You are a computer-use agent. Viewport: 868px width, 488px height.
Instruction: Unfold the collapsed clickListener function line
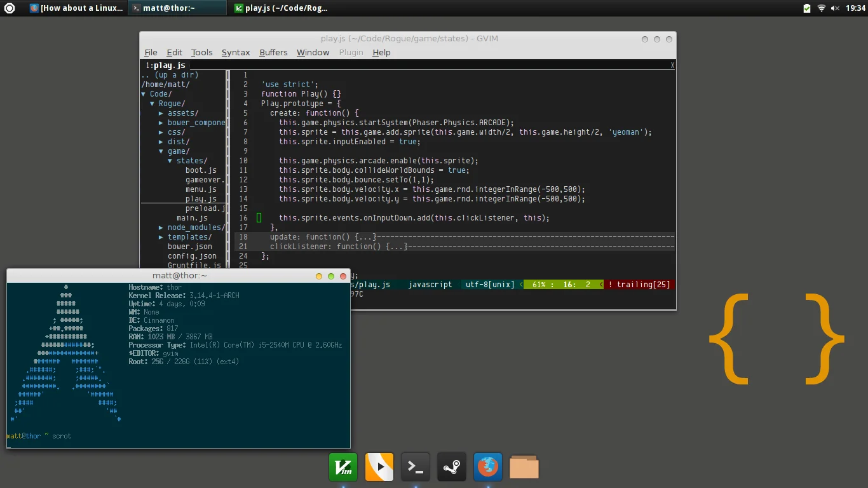point(454,247)
